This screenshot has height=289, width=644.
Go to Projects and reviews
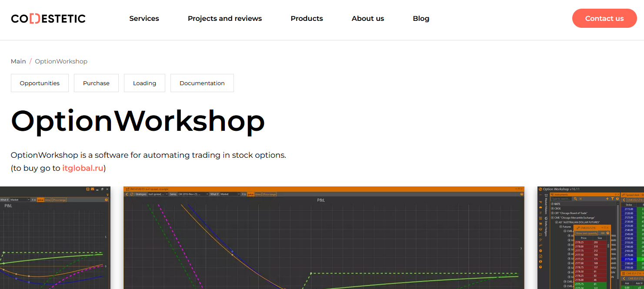(225, 18)
